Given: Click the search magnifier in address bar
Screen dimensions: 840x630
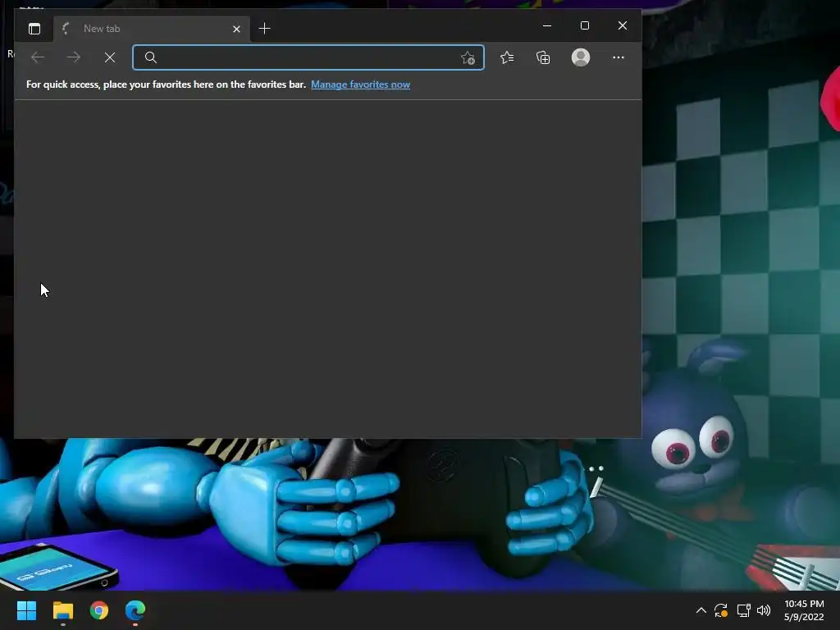Looking at the screenshot, I should click(x=151, y=57).
